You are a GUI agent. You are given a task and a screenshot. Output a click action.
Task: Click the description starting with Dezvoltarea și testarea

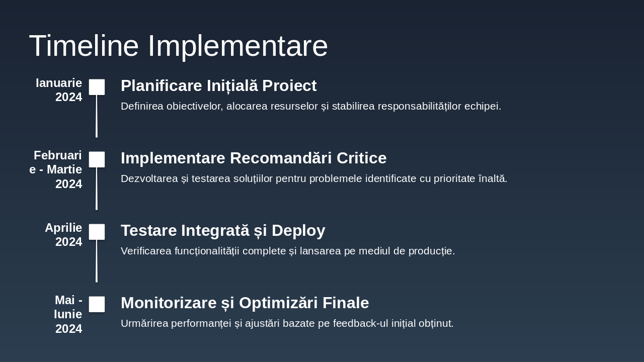[314, 178]
